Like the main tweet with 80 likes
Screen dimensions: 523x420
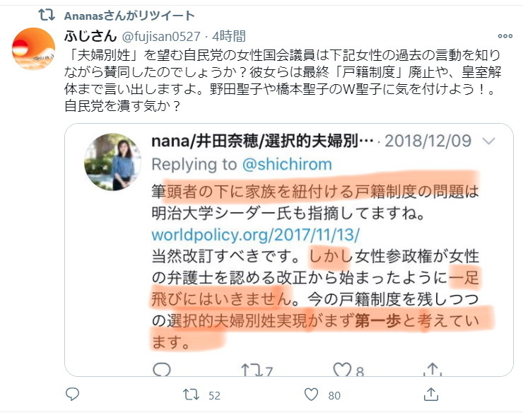(x=311, y=395)
